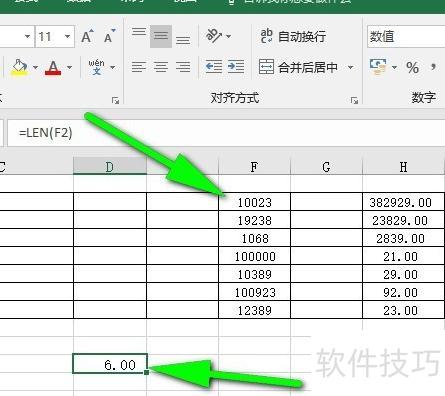
Task: Open 对齐方式 dialog launcher
Action: click(354, 100)
